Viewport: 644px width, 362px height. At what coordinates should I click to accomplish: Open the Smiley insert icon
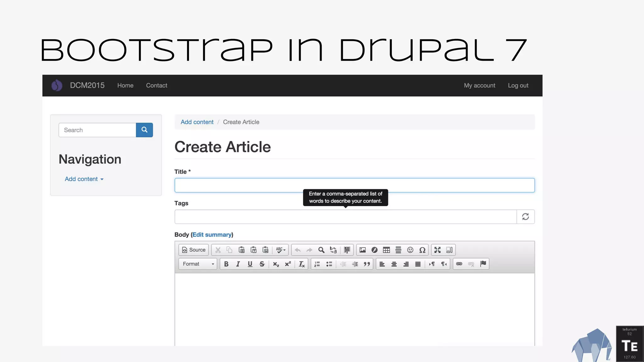coord(410,250)
